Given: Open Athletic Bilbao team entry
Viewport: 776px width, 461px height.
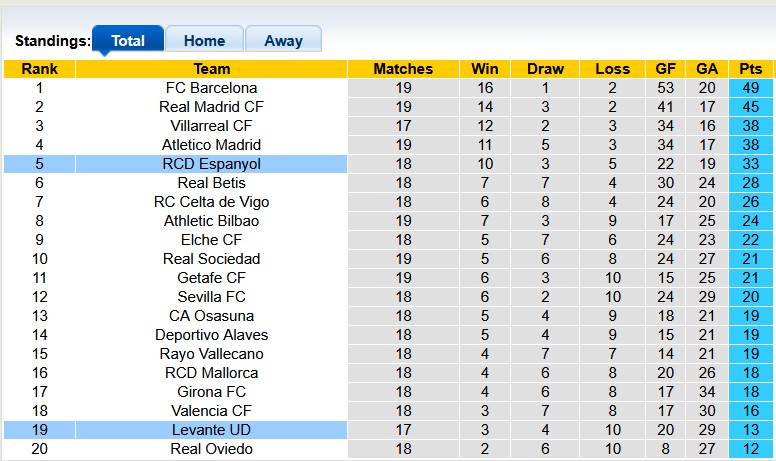Looking at the screenshot, I should click(212, 221).
